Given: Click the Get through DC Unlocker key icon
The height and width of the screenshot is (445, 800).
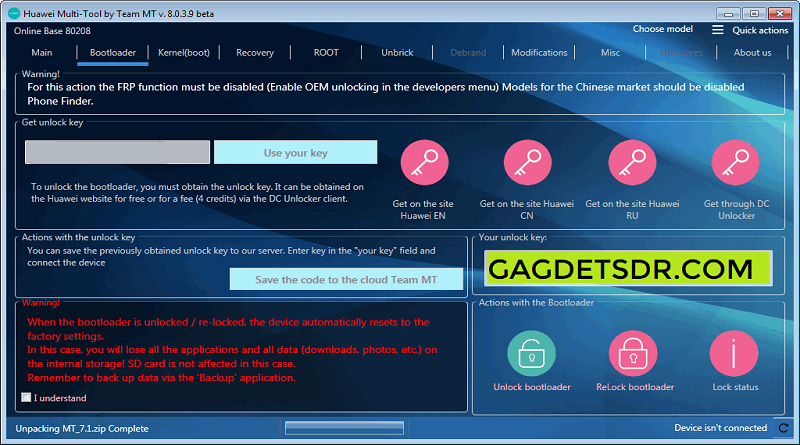Looking at the screenshot, I should tap(736, 162).
